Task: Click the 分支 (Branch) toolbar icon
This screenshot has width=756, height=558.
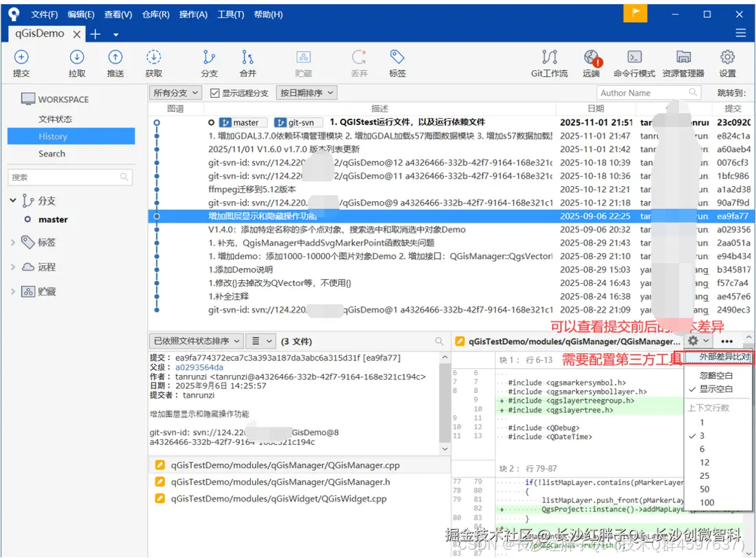Action: tap(209, 58)
